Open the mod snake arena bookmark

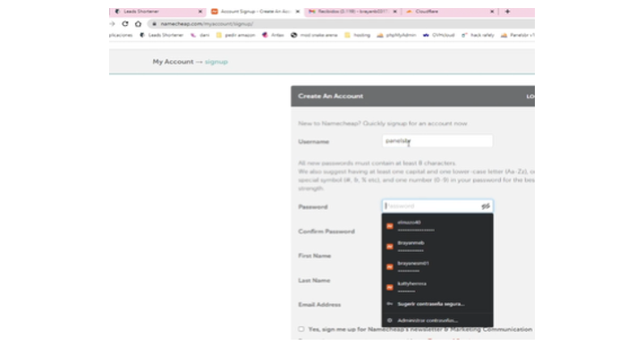click(314, 35)
